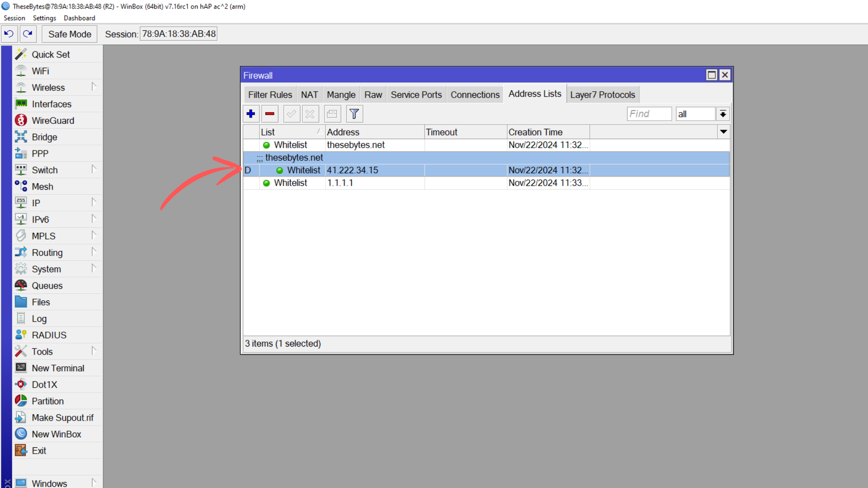Viewport: 868px width, 488px height.
Task: Disable the selected address list entry
Action: tap(311, 113)
